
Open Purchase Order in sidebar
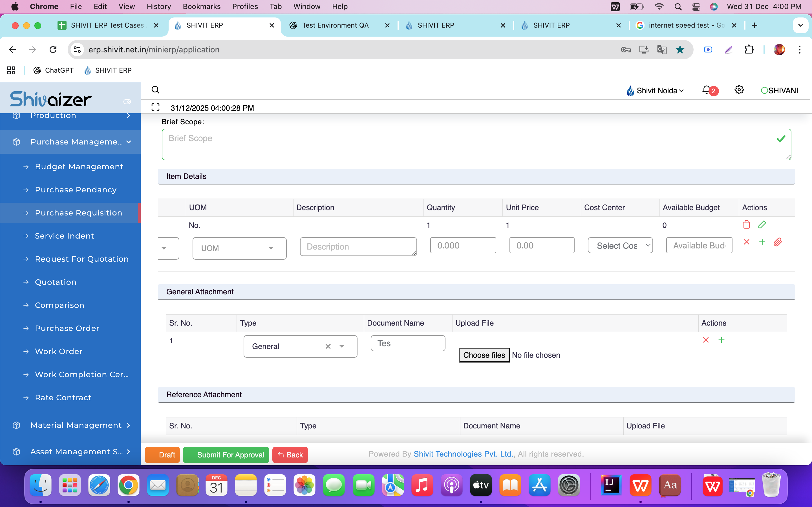coord(67,328)
